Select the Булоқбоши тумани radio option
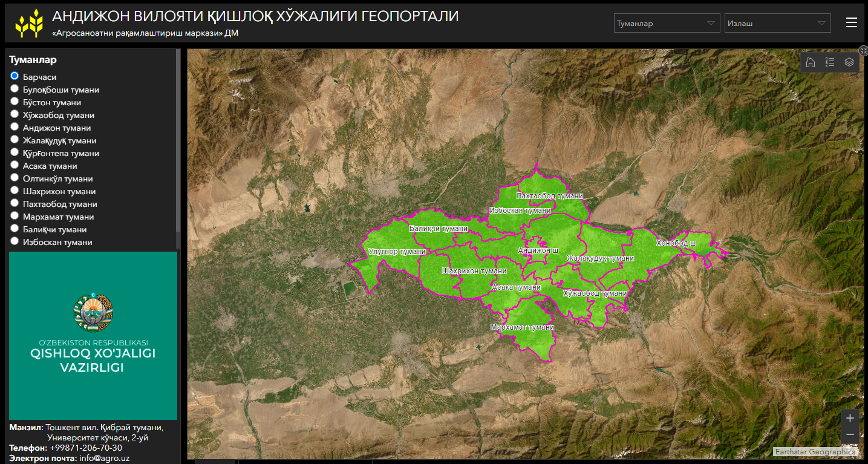868x464 pixels. pyautogui.click(x=15, y=89)
